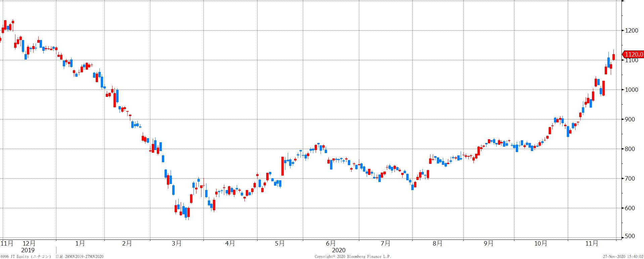Select the 1月 month label
644x259 pixels.
[80, 243]
